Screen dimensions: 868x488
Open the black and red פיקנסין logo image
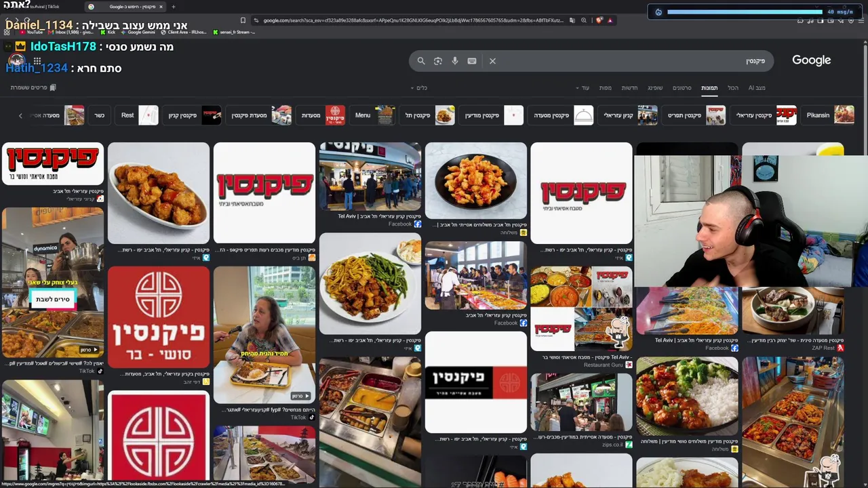point(476,382)
